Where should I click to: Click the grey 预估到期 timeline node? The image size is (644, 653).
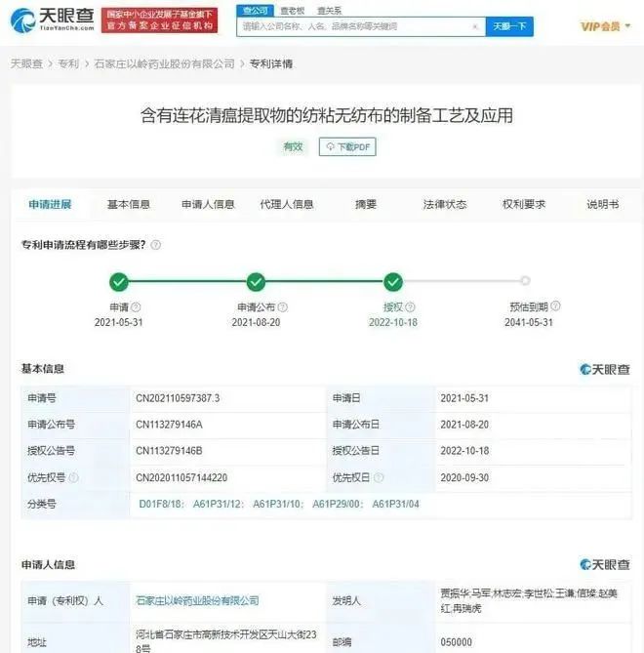pyautogui.click(x=525, y=281)
